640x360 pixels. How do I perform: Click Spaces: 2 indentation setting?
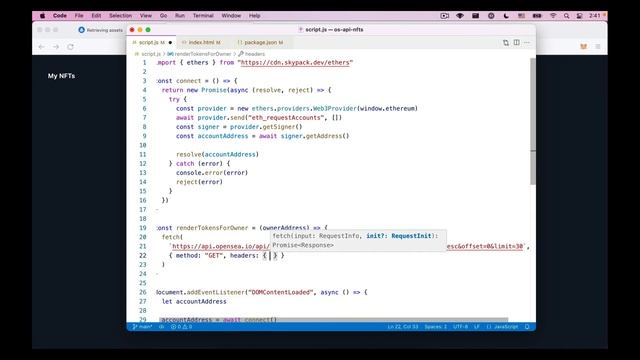436,327
